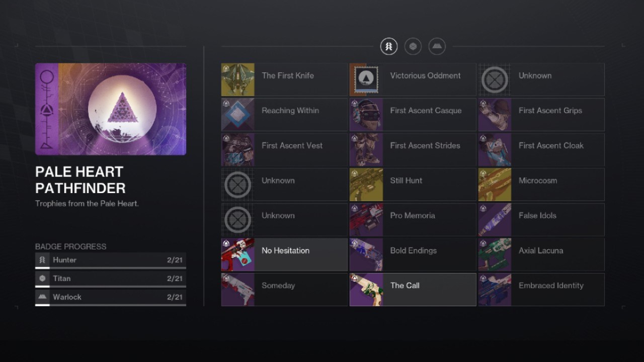This screenshot has height=362, width=644.
Task: Click The Call sidearm icon
Action: [x=366, y=290]
